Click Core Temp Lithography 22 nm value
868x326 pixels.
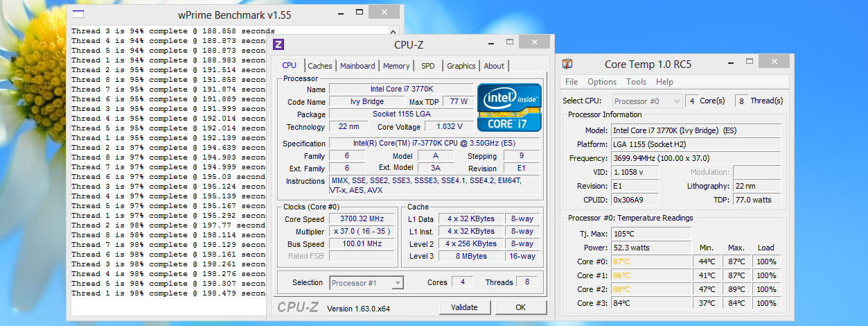(756, 186)
